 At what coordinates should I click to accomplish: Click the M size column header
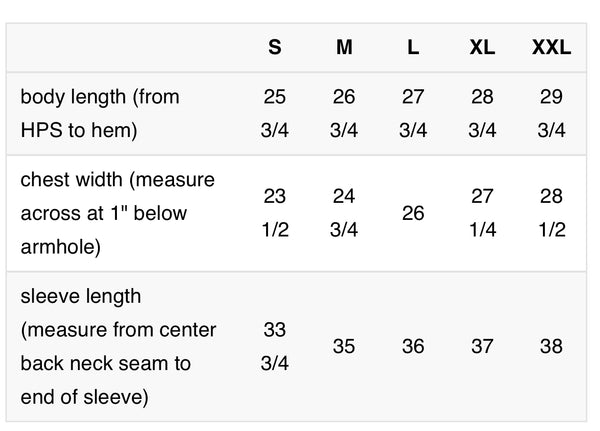pyautogui.click(x=344, y=47)
